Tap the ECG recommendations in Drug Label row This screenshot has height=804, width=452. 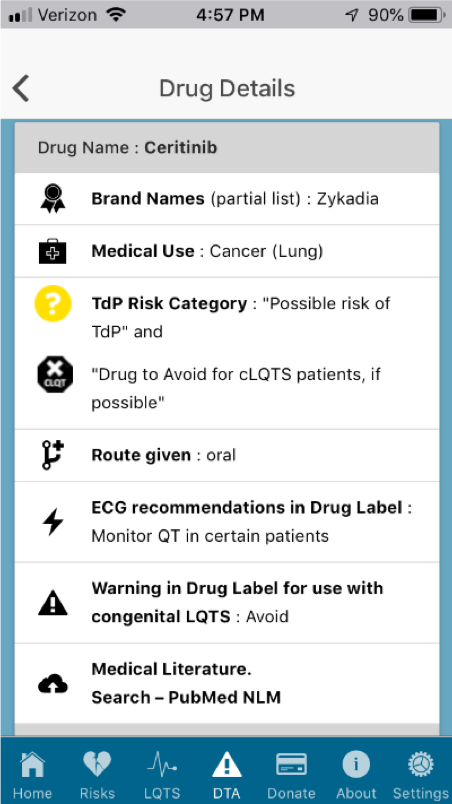click(227, 522)
